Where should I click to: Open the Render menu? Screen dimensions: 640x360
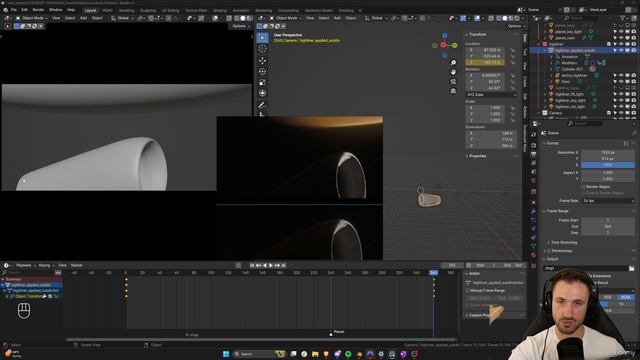point(38,10)
